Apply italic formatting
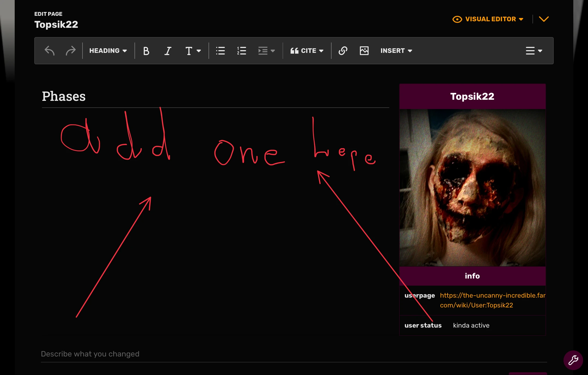588x375 pixels. click(167, 51)
